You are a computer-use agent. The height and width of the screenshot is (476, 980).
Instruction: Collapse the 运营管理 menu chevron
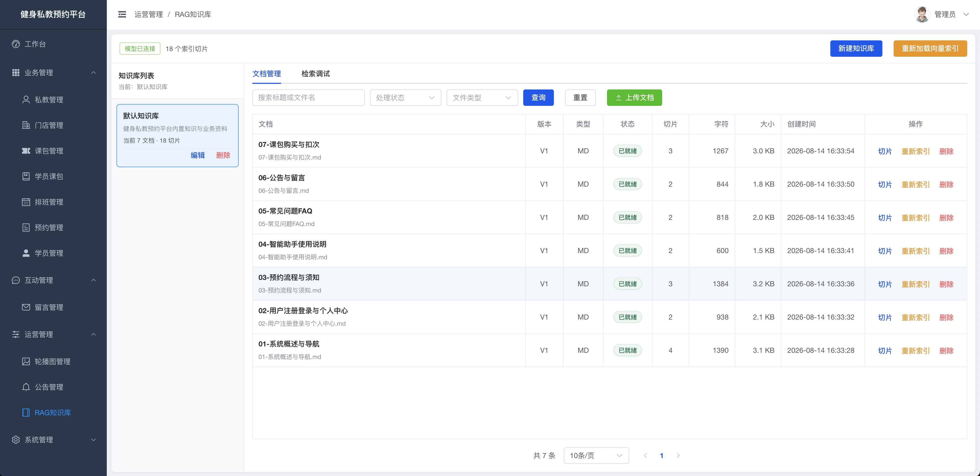tap(94, 334)
